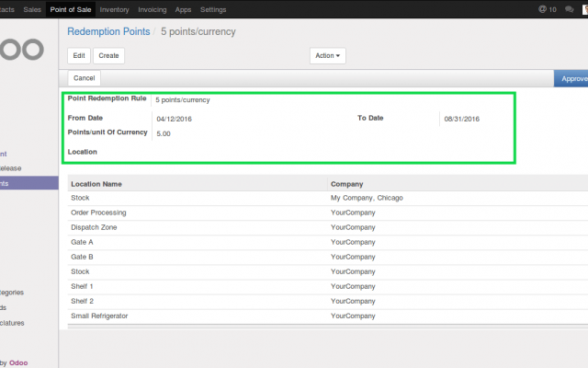Screen dimensions: 588x368
Task: Open the Settings menu
Action: pos(213,9)
